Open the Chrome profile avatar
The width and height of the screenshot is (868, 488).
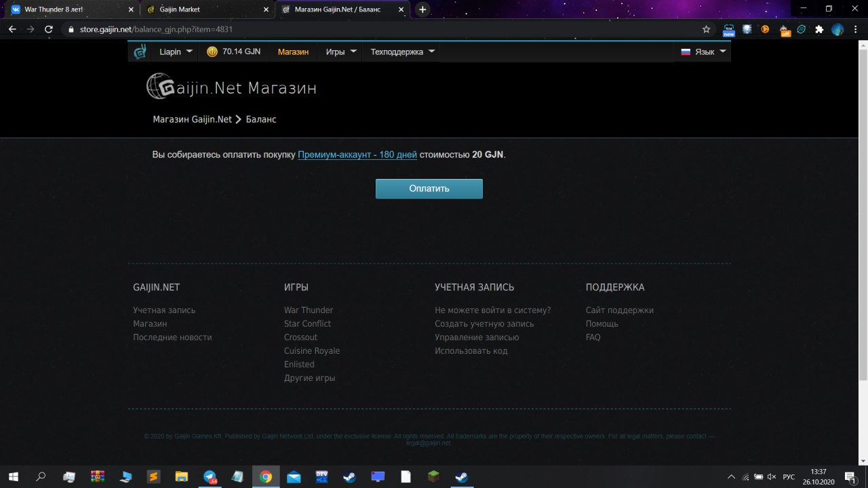coord(837,29)
